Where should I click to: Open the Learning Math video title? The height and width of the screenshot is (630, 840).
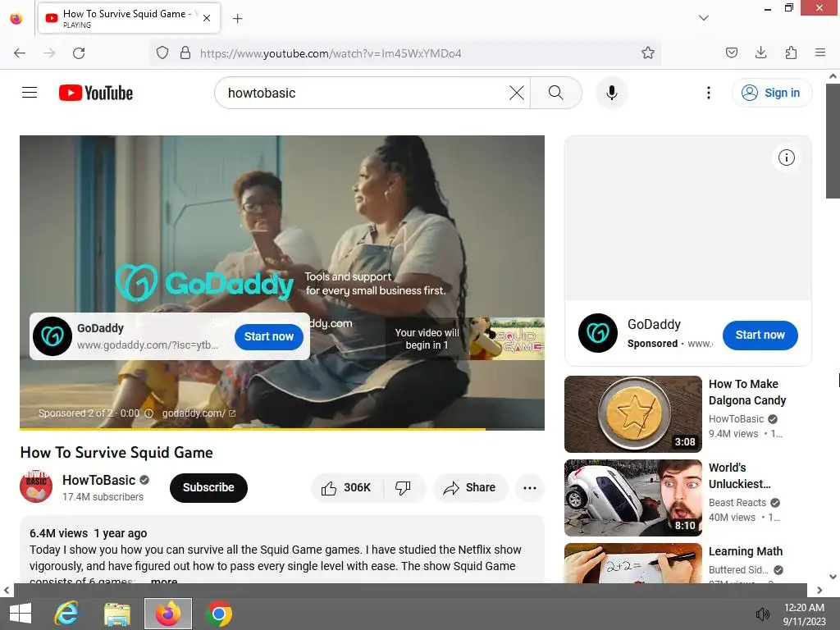[x=745, y=551]
